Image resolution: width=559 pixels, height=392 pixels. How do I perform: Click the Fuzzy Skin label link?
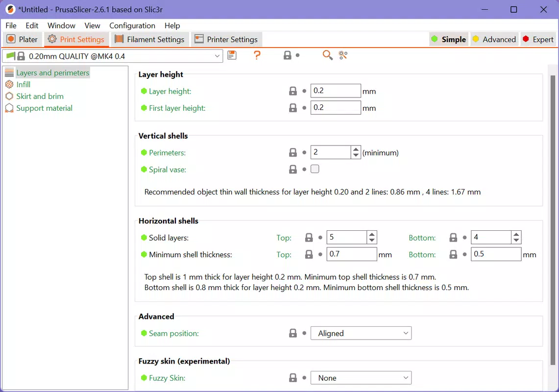pos(167,378)
